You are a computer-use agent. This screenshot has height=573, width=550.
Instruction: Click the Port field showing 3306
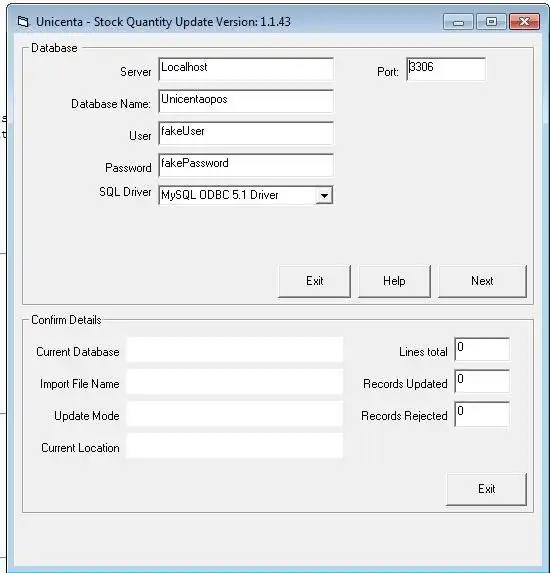point(446,69)
